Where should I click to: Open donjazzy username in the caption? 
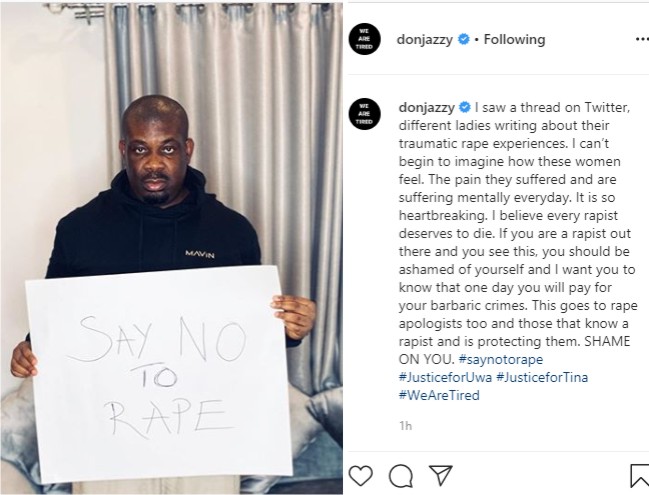(427, 108)
